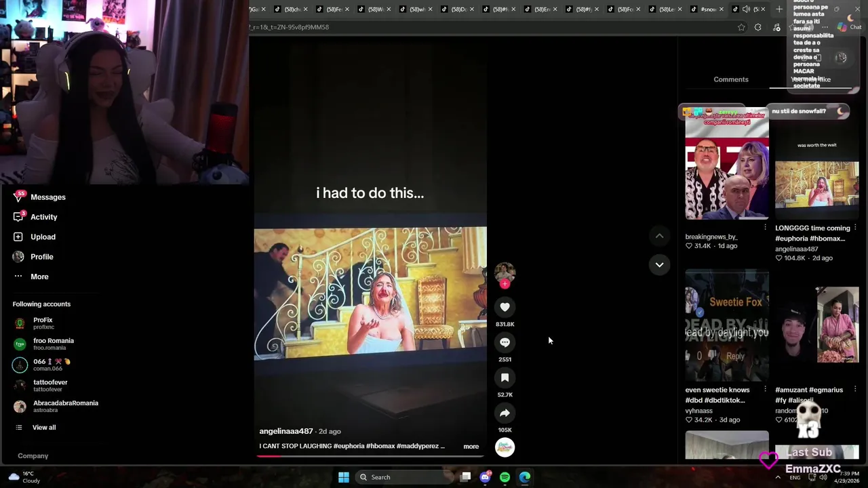
Task: Open the angelinaaa487 username on the video
Action: [x=286, y=431]
